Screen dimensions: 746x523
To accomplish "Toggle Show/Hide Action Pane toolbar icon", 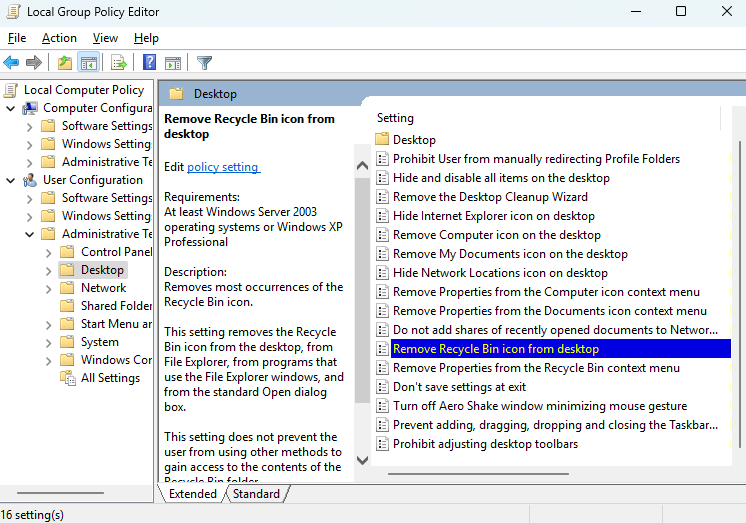I will 173,63.
